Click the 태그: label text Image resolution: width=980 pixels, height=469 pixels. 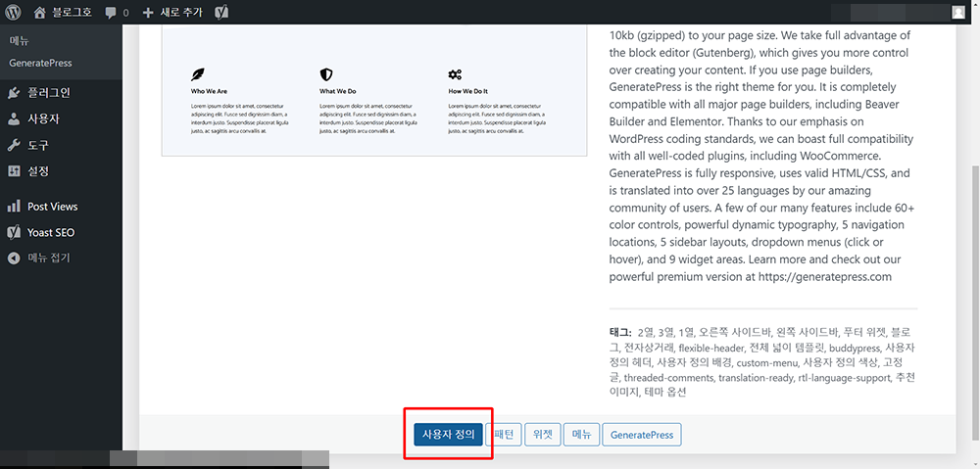[620, 332]
